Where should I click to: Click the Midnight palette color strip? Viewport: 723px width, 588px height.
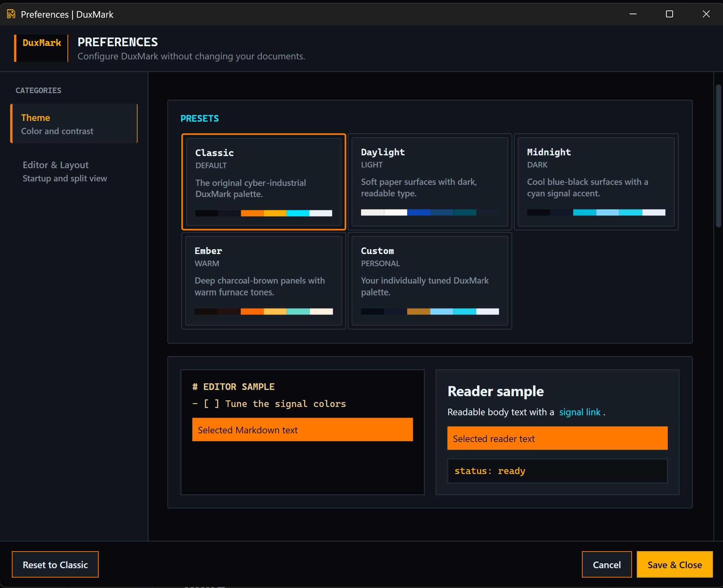pos(596,212)
